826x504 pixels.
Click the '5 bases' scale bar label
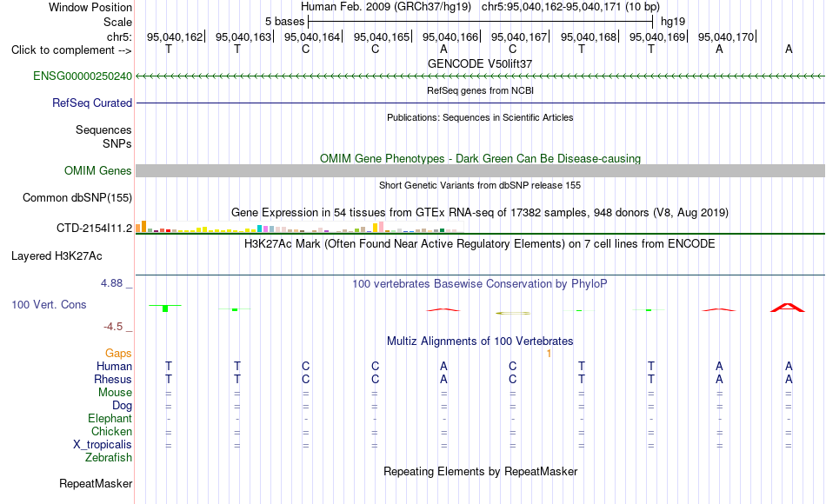click(284, 22)
